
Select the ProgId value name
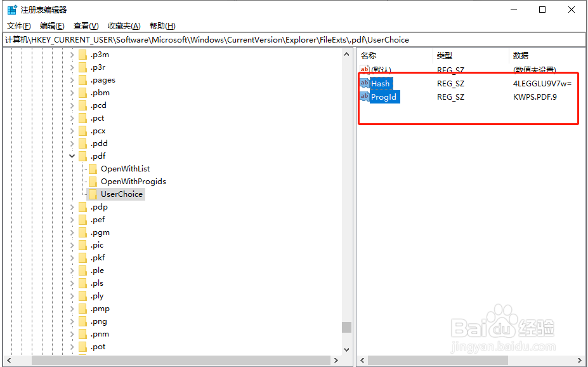pyautogui.click(x=384, y=97)
